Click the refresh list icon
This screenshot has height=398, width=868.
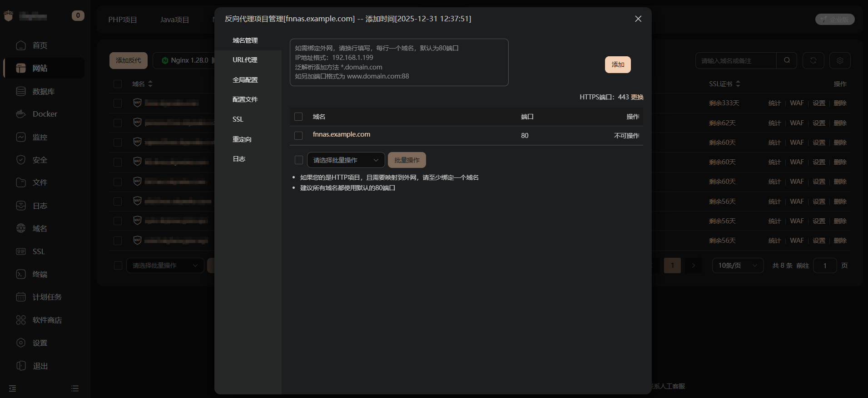point(813,60)
